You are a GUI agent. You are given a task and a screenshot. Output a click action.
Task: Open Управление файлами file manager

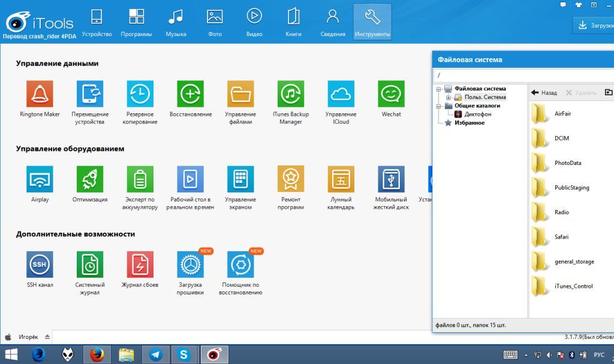240,94
